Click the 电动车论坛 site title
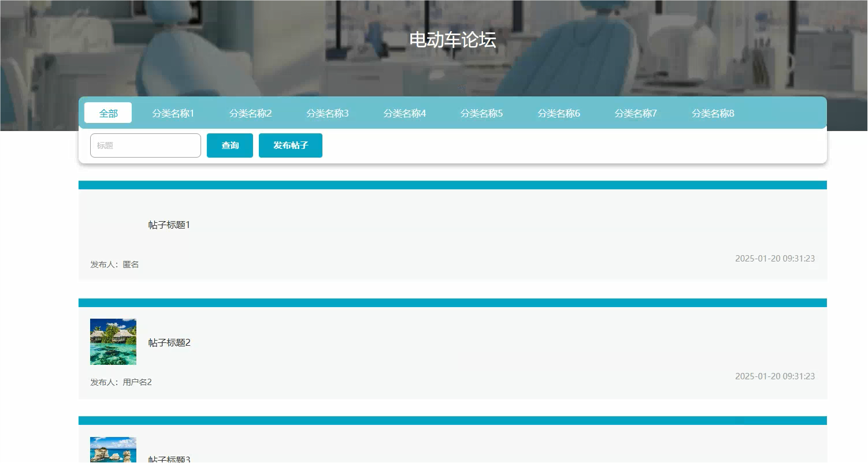Image resolution: width=868 pixels, height=463 pixels. point(452,40)
